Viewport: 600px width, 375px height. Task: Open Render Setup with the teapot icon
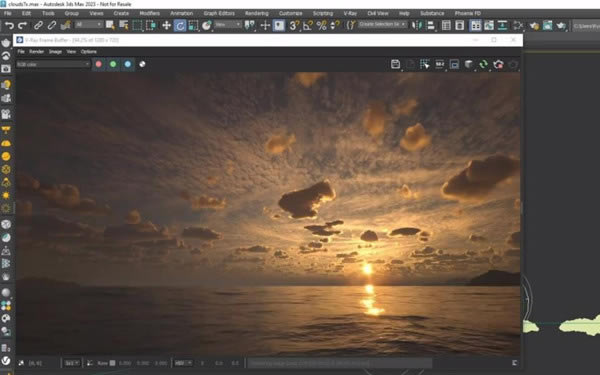pyautogui.click(x=534, y=26)
